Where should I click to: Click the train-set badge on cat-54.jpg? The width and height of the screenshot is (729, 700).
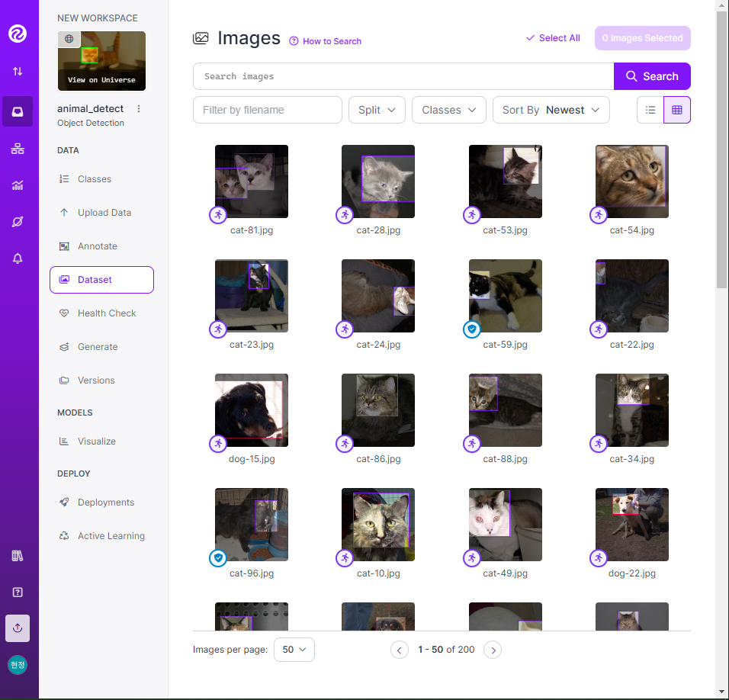pos(599,215)
